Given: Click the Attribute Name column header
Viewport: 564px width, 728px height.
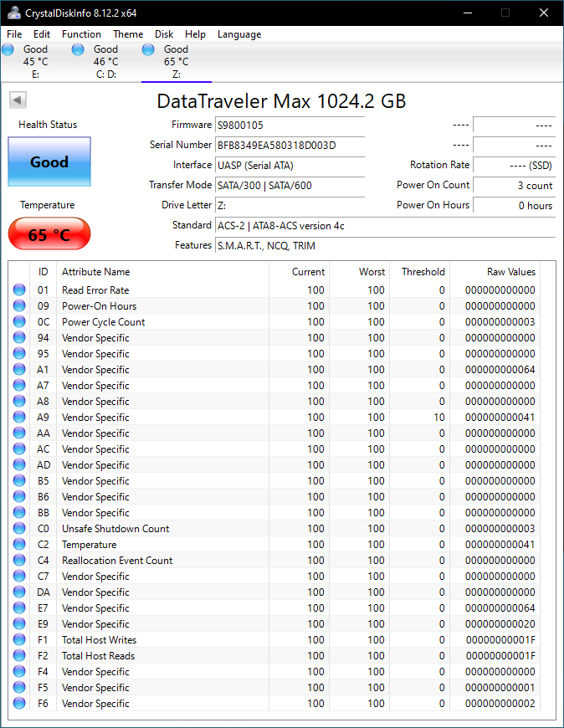Looking at the screenshot, I should coord(162,272).
